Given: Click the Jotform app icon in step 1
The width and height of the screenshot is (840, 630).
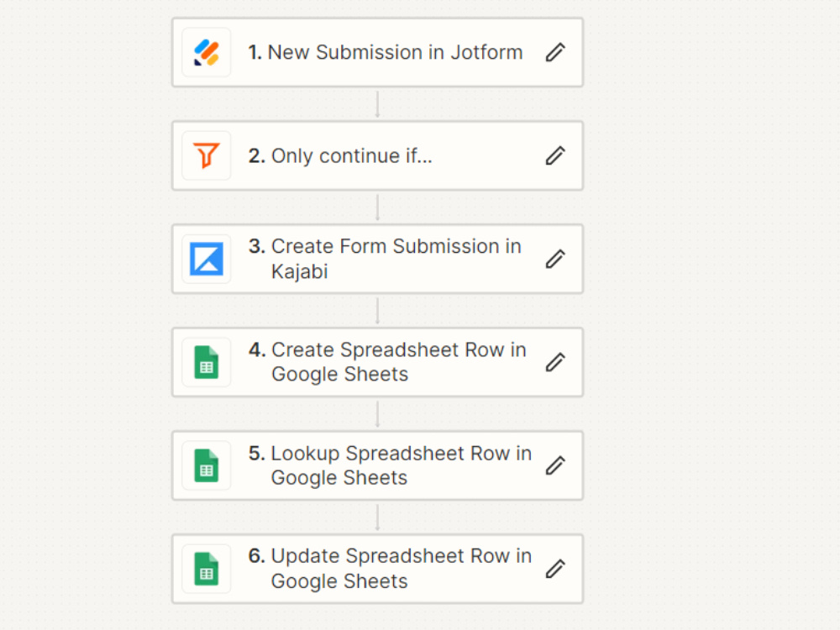Looking at the screenshot, I should tap(207, 52).
